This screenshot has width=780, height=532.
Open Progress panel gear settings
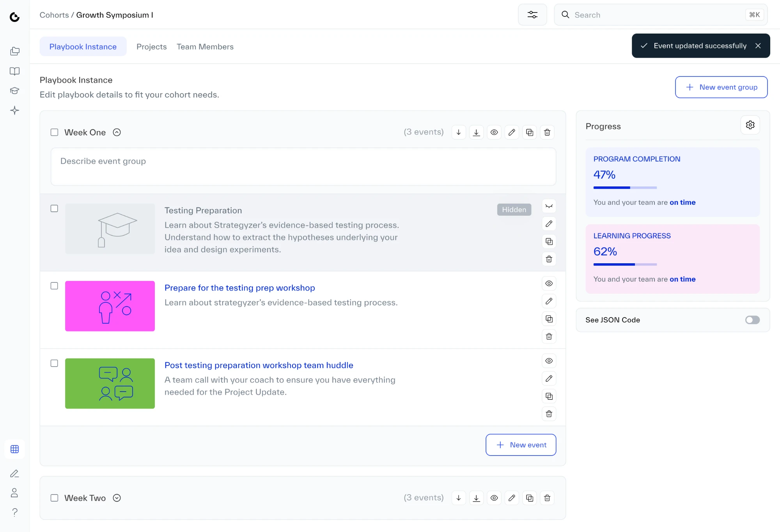pyautogui.click(x=750, y=125)
